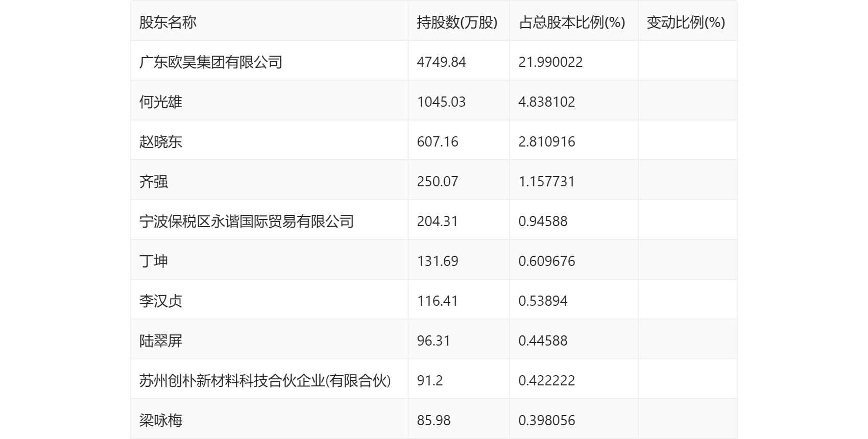Select shareholder 李汉贞

[161, 301]
